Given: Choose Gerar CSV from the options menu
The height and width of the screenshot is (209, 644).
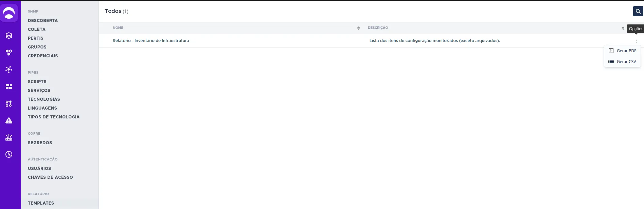Looking at the screenshot, I should pos(622,62).
